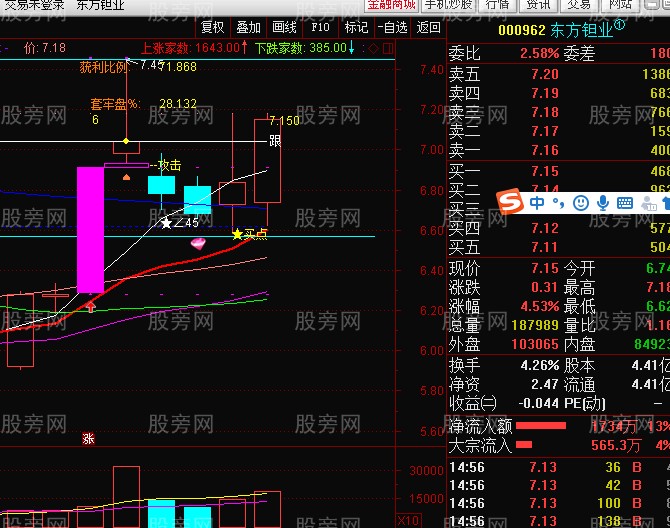Screen dimensions: 670x528
Task: Click the 标记 mark button
Action: tap(356, 28)
